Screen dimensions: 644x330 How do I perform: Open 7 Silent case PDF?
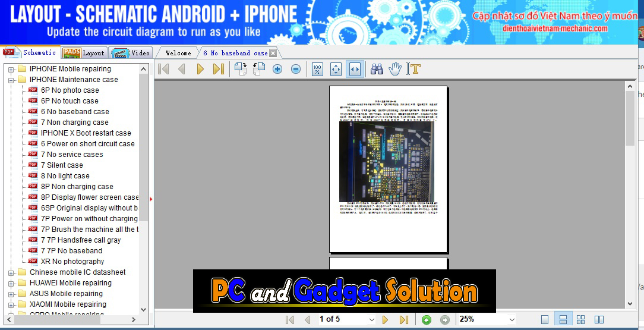click(x=62, y=165)
